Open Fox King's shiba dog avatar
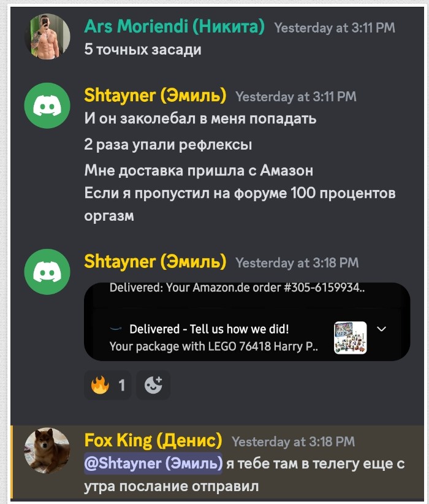 [x=47, y=450]
